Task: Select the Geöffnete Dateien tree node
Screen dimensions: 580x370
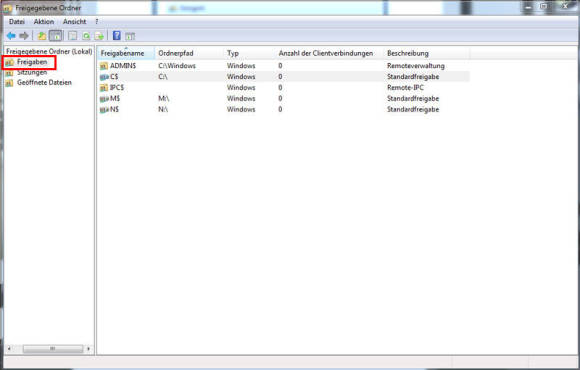Action: [44, 83]
